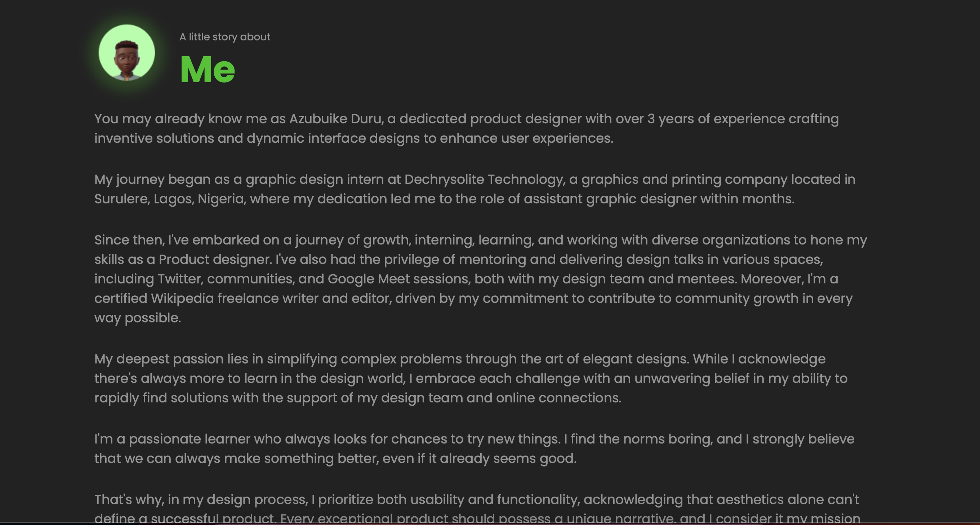Click the large green "Me" heading

pyautogui.click(x=207, y=69)
